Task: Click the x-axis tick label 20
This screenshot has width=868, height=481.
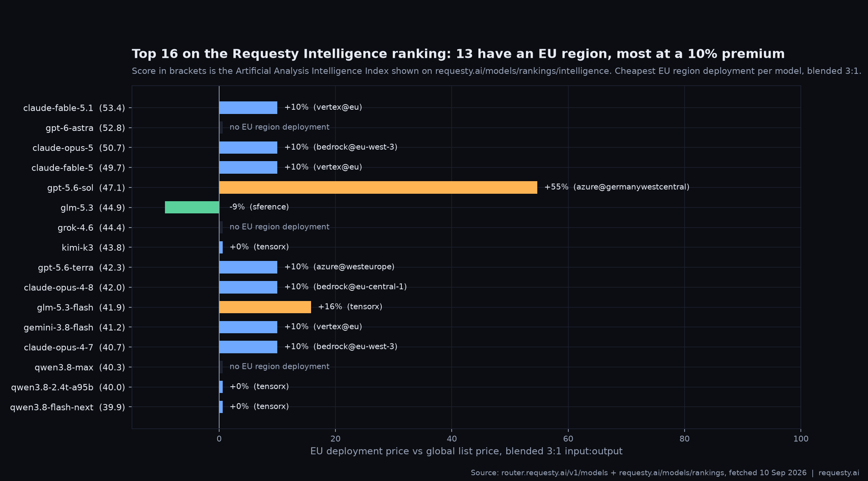Action: 335,439
